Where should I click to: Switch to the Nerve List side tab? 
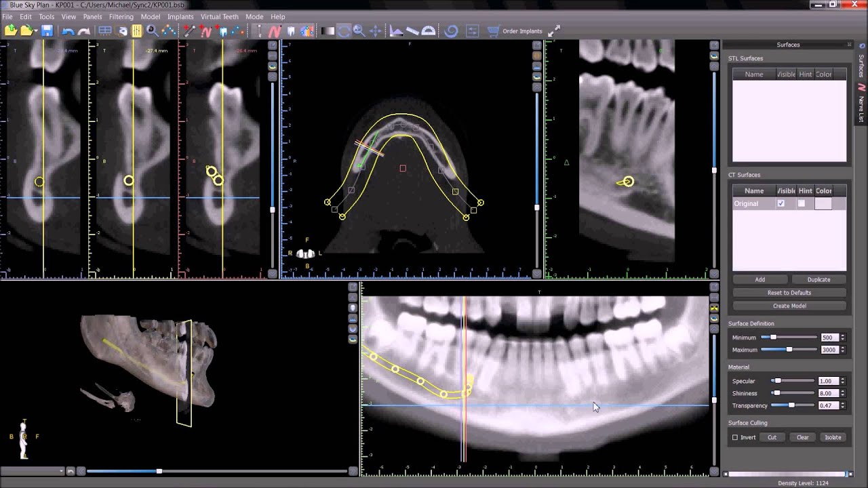(x=862, y=102)
